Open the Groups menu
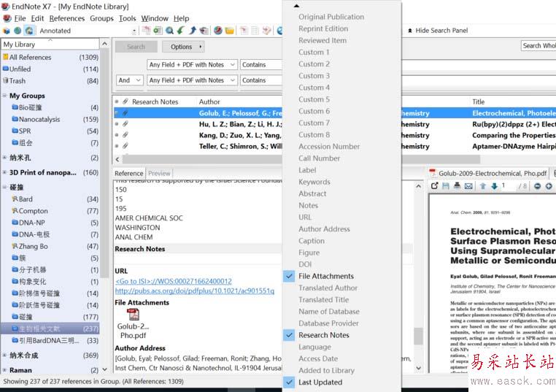The image size is (556, 392). coord(101,18)
